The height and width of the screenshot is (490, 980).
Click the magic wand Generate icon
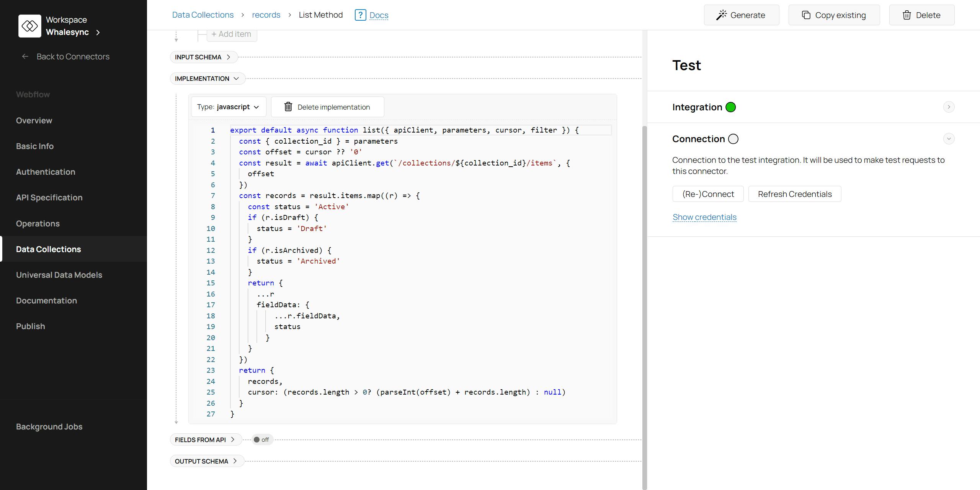pyautogui.click(x=721, y=15)
